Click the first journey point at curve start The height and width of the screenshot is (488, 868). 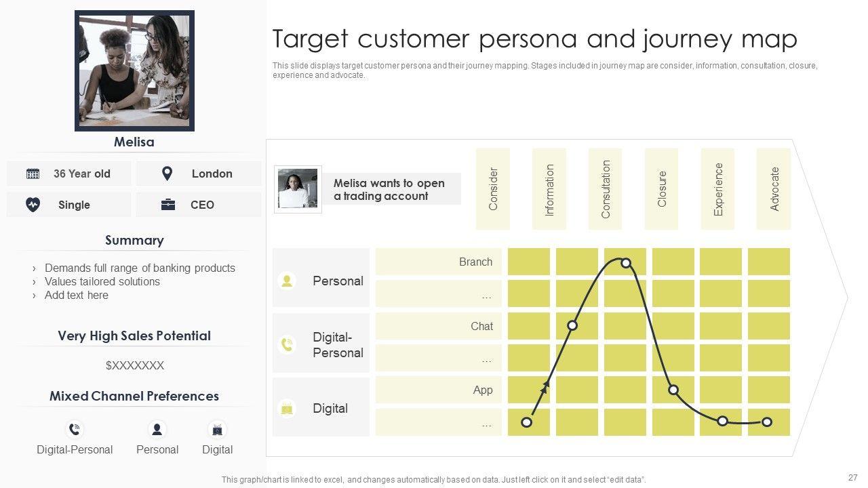tap(526, 422)
